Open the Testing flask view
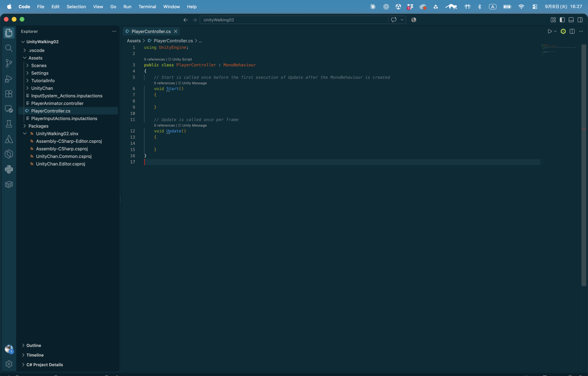The height and width of the screenshot is (376, 588). click(9, 124)
